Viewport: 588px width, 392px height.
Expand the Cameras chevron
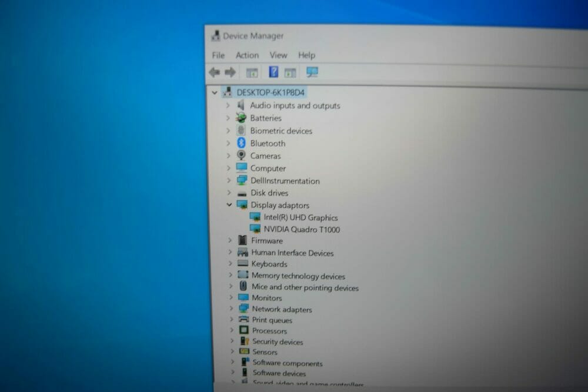coord(228,156)
